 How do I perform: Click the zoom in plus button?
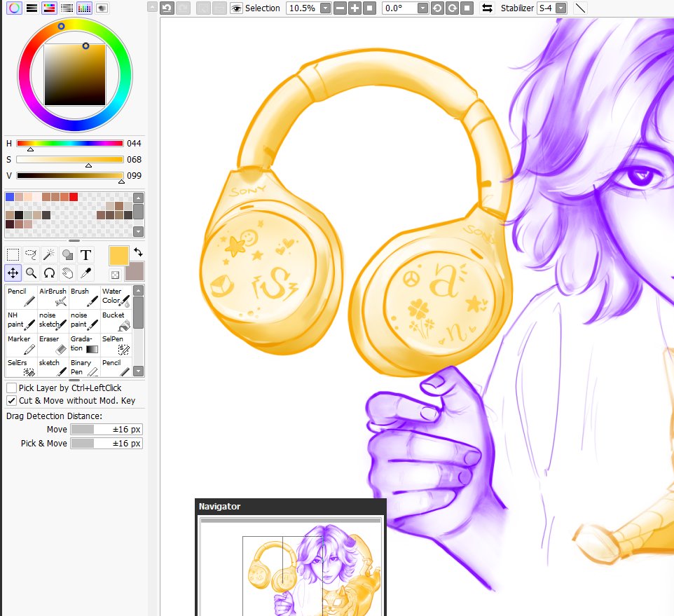coord(355,8)
